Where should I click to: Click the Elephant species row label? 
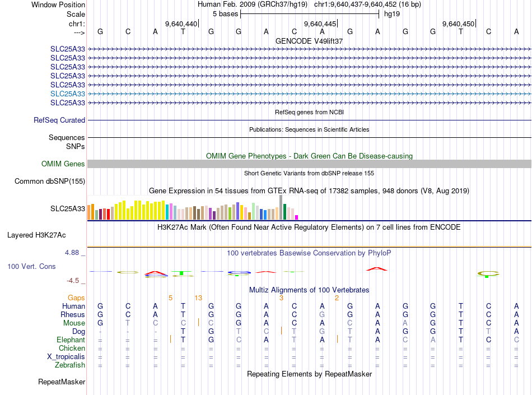[71, 340]
